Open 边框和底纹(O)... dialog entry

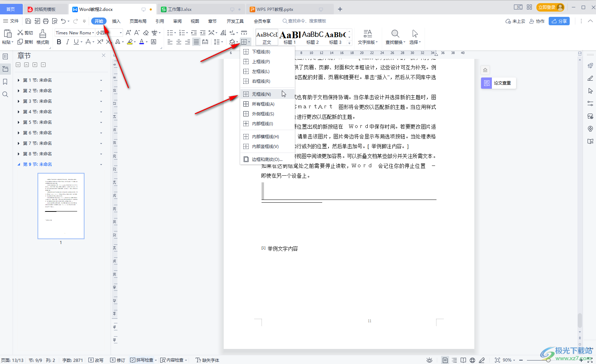(x=267, y=159)
